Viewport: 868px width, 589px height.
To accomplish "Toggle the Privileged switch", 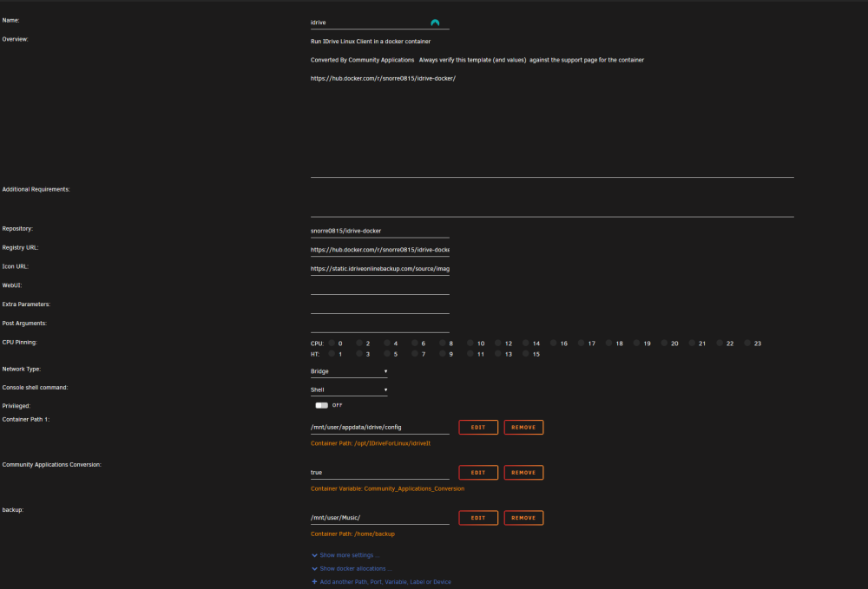I will click(x=322, y=405).
